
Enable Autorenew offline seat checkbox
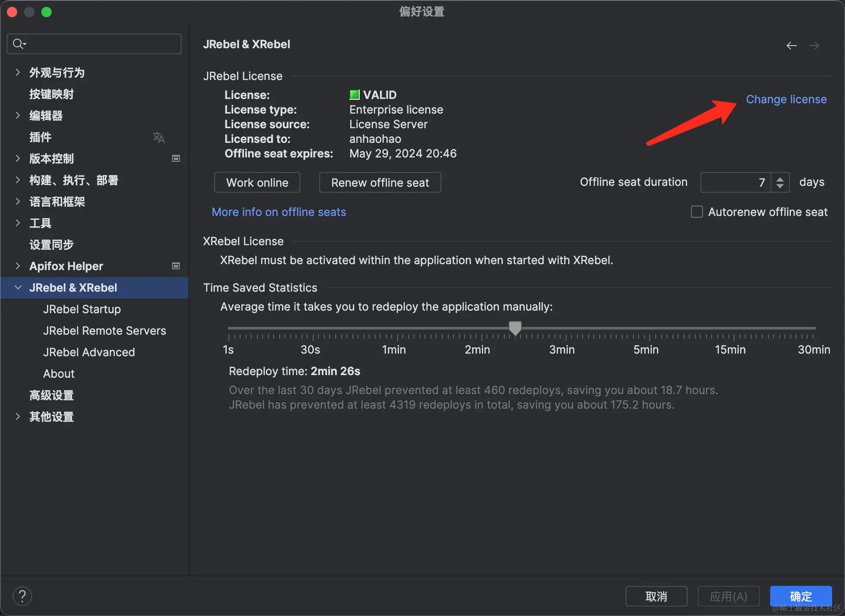click(697, 212)
